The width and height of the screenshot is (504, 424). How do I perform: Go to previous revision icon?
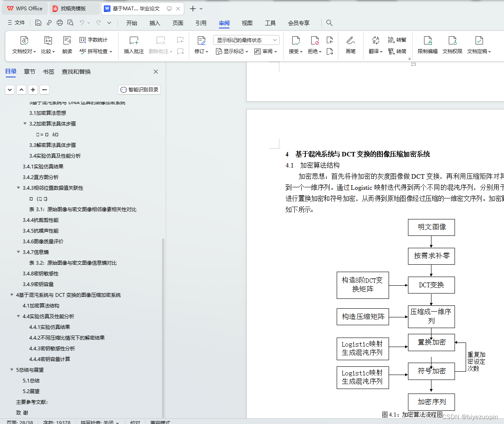click(x=330, y=40)
